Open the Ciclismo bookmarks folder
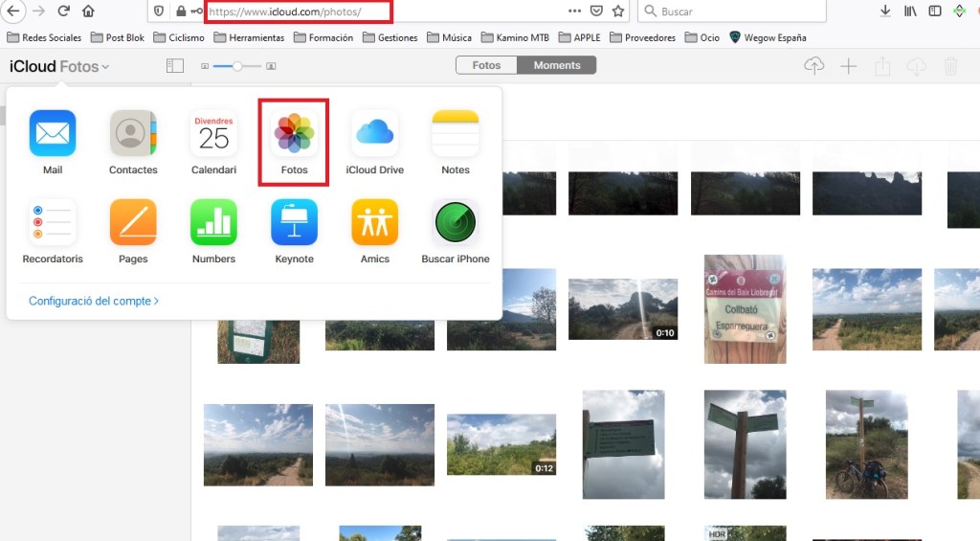The width and height of the screenshot is (980, 541). (x=180, y=37)
